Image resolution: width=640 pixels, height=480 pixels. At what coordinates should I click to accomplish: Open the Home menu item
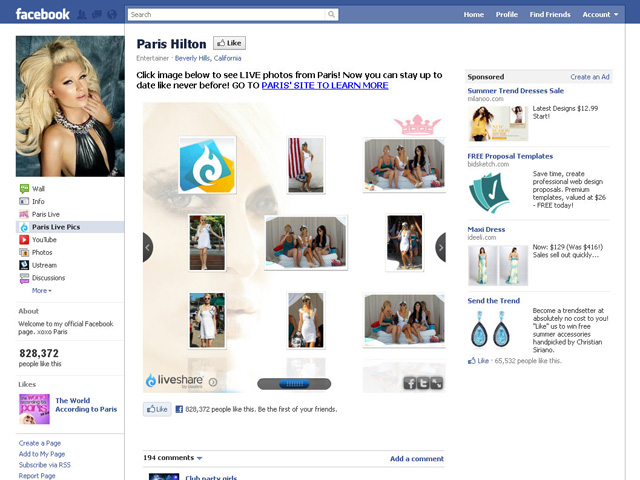pos(473,15)
